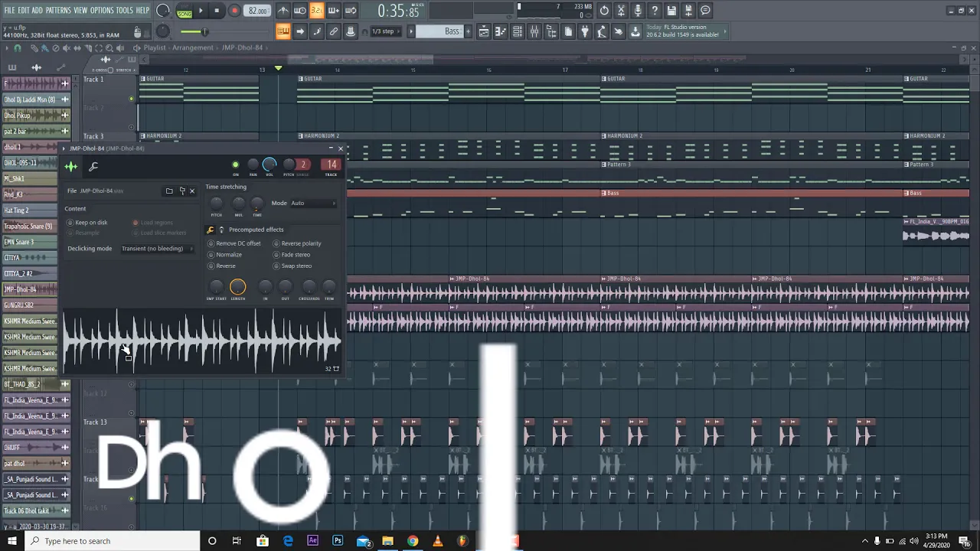
Task: Click the Render audio export icon
Action: (688, 11)
